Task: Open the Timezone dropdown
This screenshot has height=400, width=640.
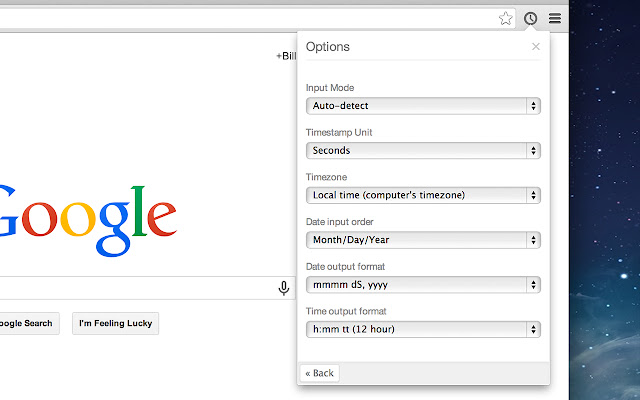Action: coord(423,195)
